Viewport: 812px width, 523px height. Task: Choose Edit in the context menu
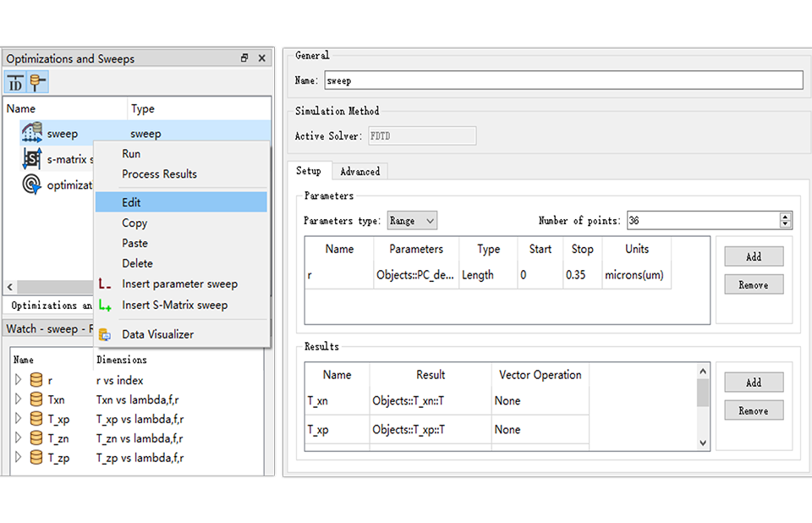(x=181, y=202)
